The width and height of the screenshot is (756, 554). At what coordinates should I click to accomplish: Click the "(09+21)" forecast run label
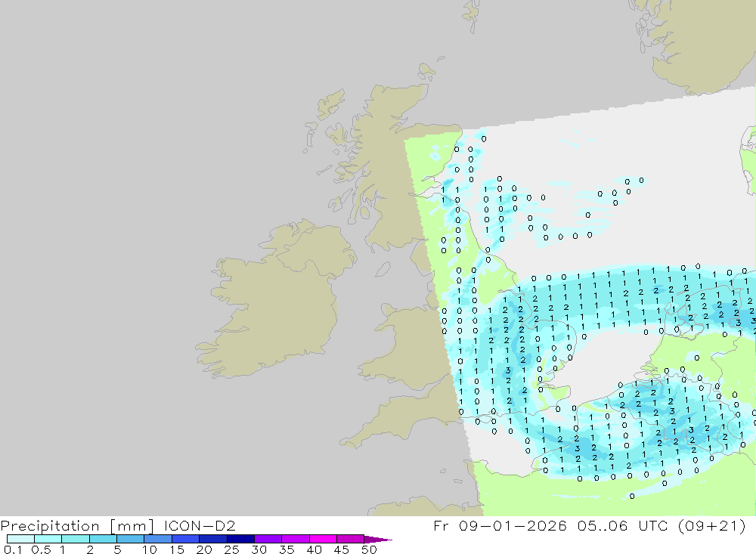(x=712, y=525)
